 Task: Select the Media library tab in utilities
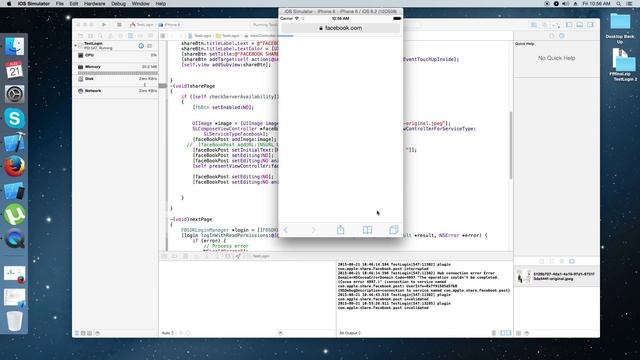(572, 261)
